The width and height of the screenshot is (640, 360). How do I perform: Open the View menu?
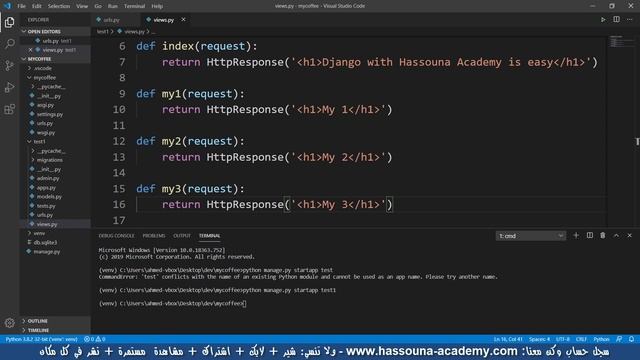click(x=82, y=6)
